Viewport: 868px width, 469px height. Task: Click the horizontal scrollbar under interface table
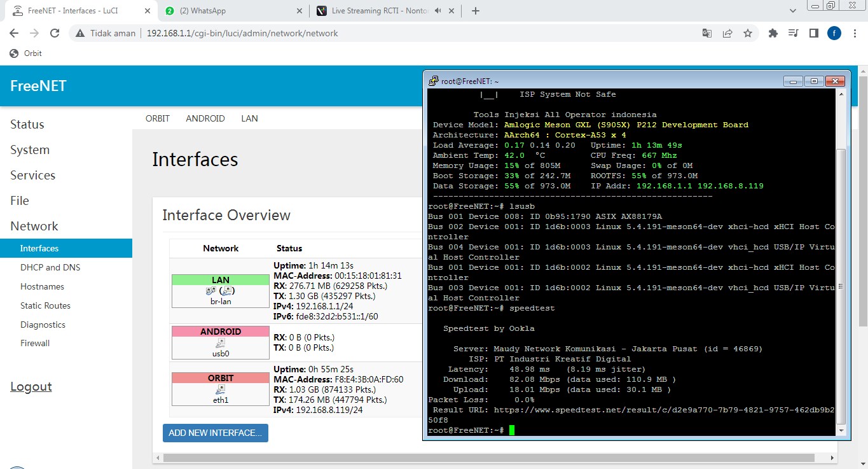click(488, 458)
